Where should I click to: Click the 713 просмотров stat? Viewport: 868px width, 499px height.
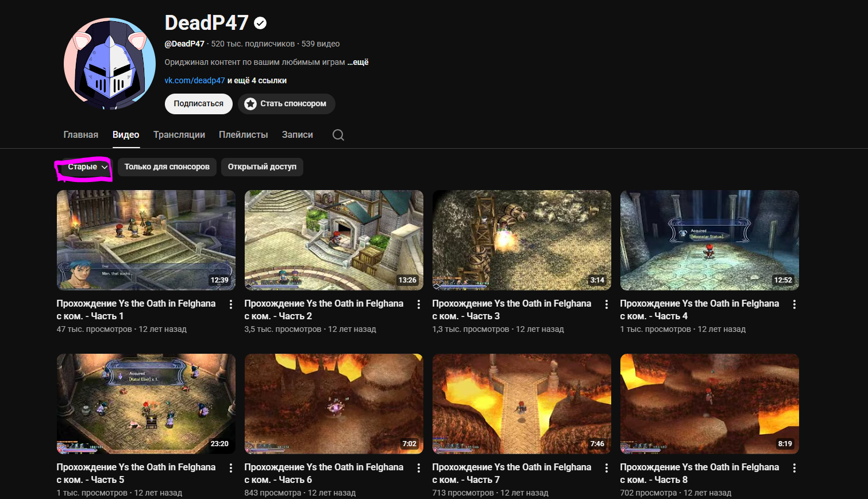[463, 493]
